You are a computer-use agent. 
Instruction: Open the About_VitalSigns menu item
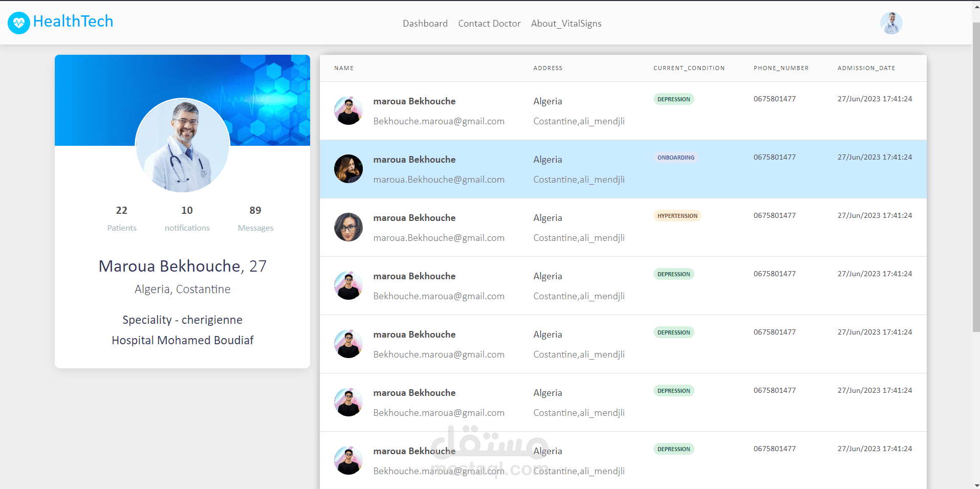pos(566,23)
